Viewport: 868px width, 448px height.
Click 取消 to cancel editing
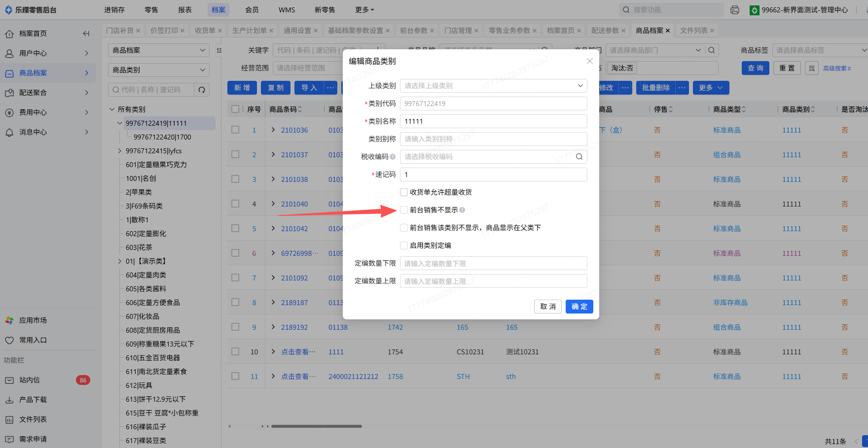point(547,307)
